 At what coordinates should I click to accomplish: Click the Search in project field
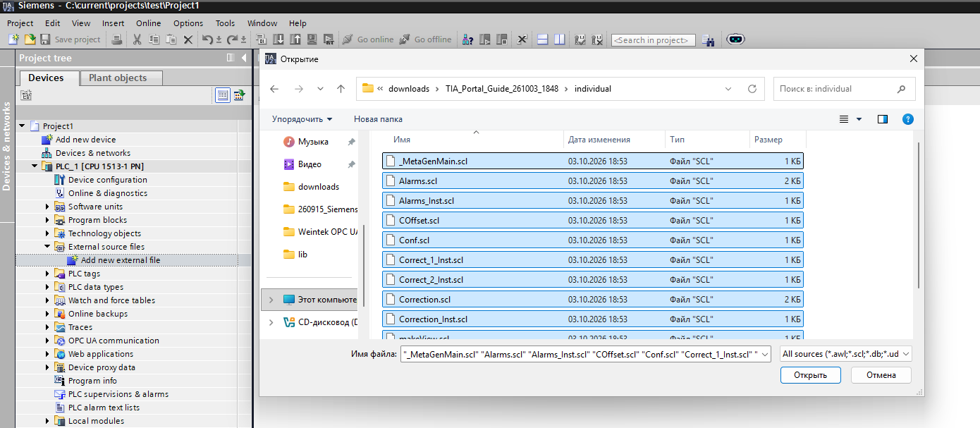point(654,40)
